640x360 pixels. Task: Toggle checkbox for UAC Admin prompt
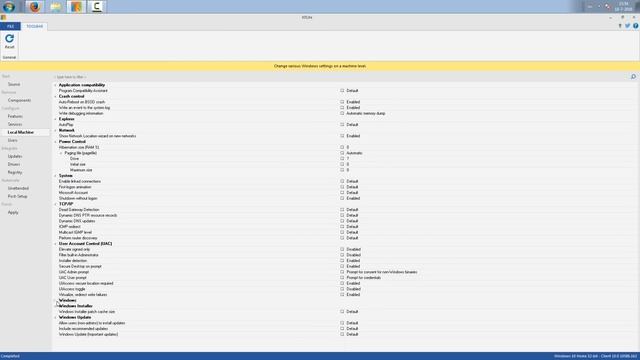point(342,272)
